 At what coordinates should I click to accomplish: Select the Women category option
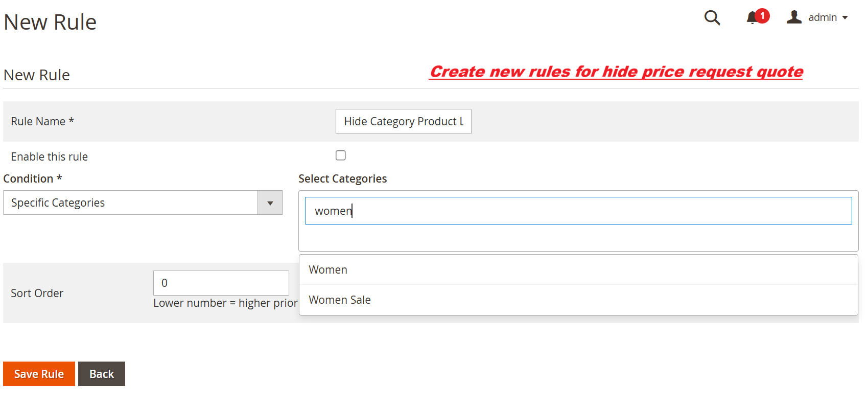tap(328, 270)
